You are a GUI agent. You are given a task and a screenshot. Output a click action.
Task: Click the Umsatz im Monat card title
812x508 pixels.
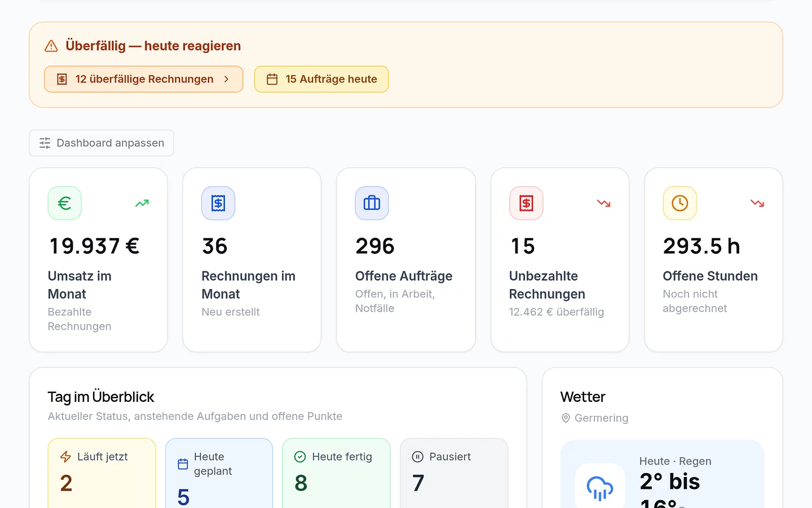pyautogui.click(x=80, y=285)
